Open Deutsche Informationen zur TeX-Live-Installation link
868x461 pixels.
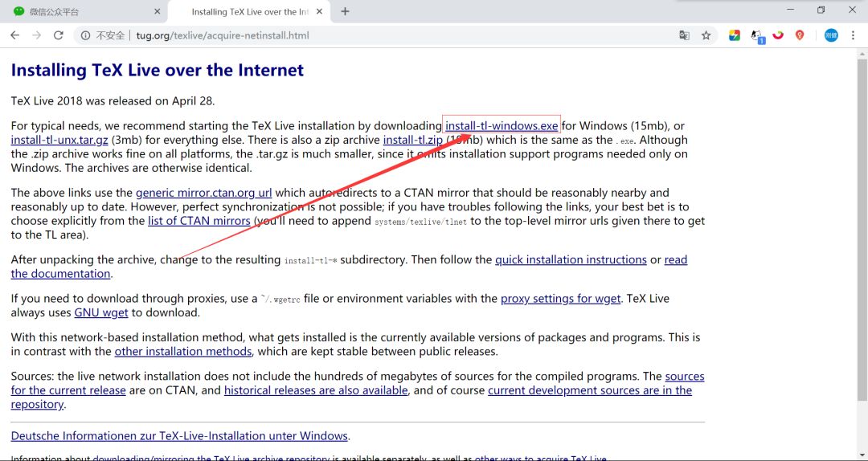coord(179,435)
